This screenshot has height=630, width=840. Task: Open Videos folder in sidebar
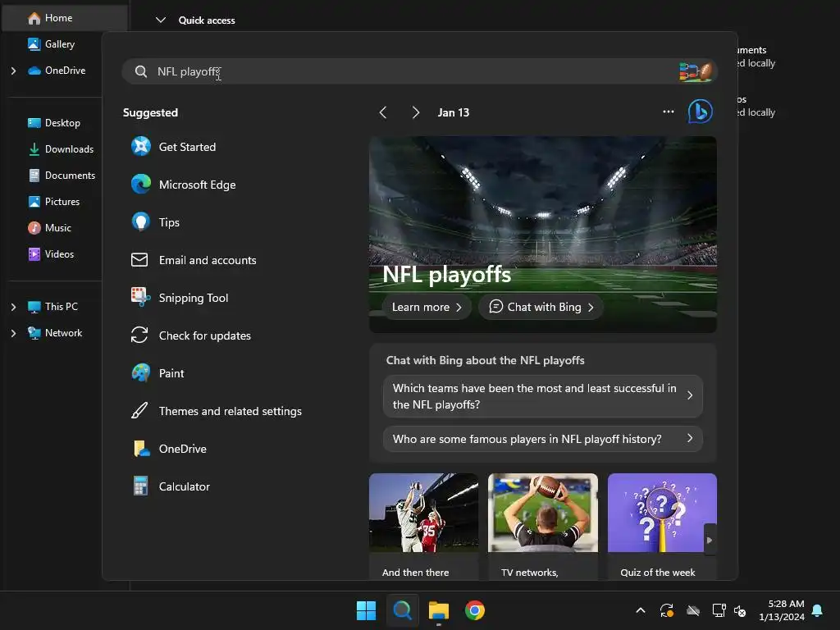pyautogui.click(x=50, y=254)
